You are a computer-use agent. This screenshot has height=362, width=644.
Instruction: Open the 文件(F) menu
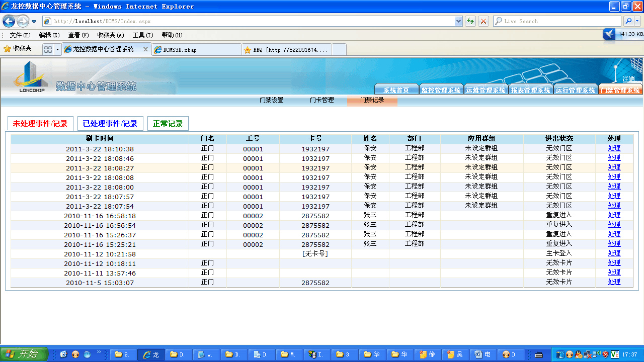(x=20, y=35)
